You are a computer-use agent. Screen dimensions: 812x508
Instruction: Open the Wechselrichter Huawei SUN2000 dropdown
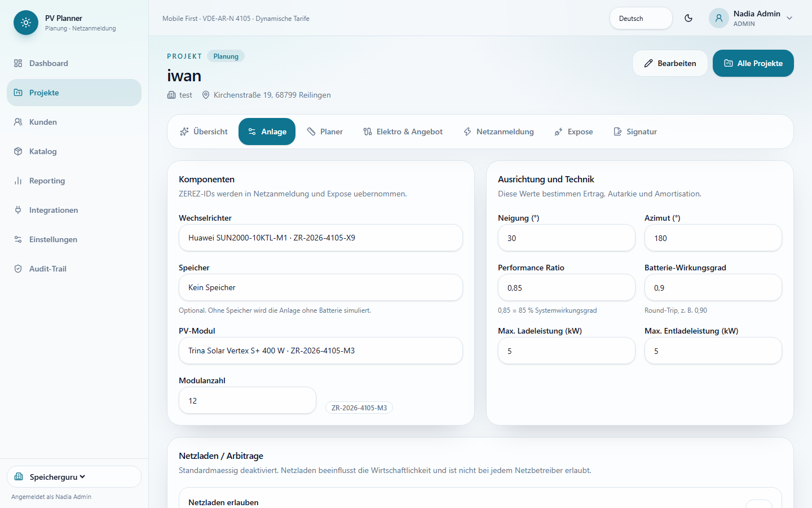321,238
